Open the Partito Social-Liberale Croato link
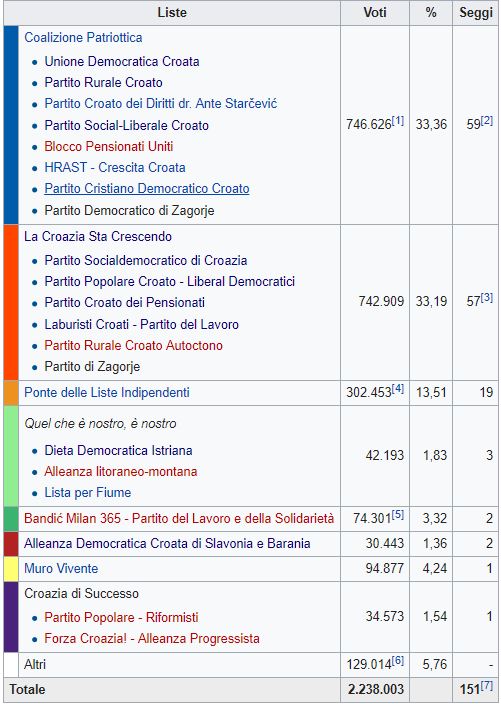501x704 pixels. point(127,125)
